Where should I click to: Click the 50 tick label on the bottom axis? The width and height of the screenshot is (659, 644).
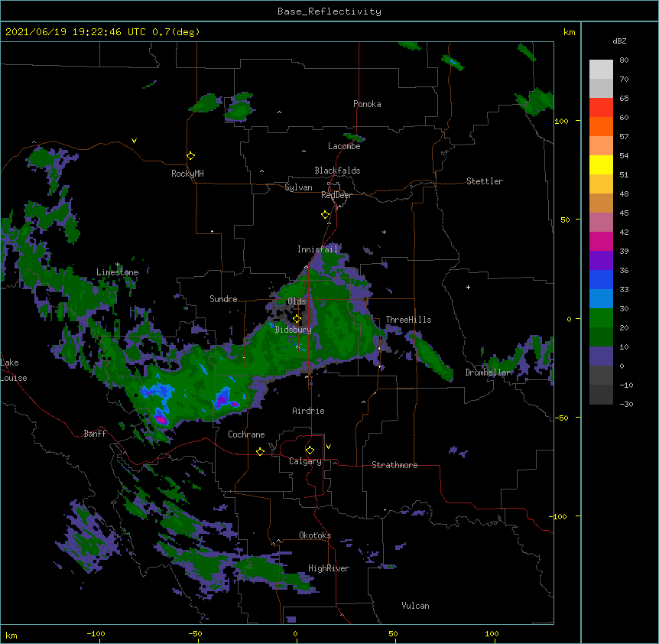click(x=393, y=633)
